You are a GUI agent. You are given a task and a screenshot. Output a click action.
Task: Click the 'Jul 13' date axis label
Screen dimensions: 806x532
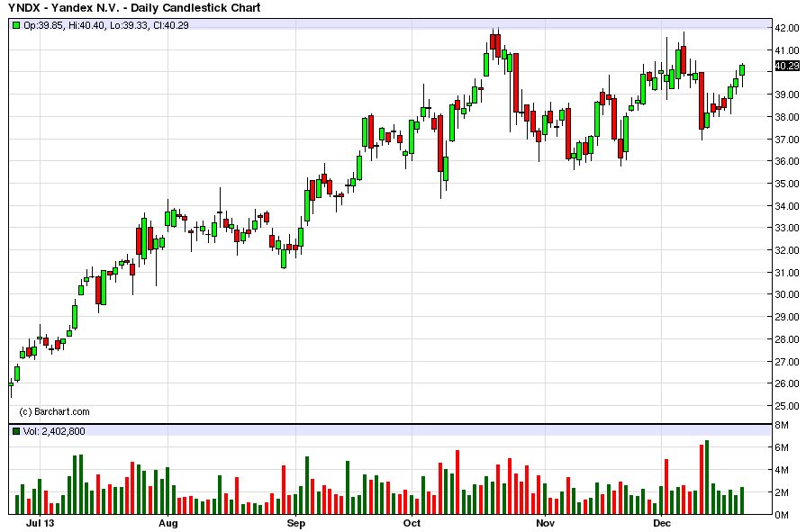coord(41,523)
